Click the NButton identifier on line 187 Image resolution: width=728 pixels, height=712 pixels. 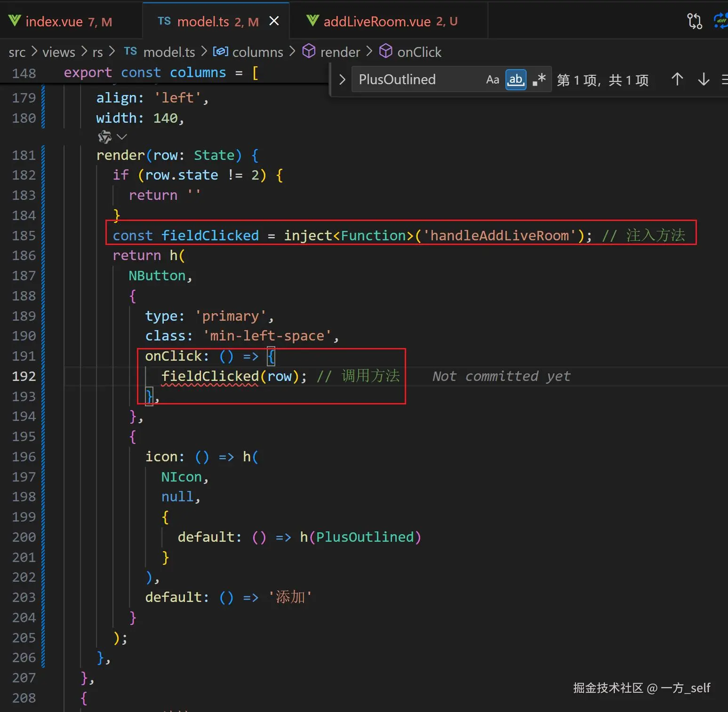pos(157,276)
